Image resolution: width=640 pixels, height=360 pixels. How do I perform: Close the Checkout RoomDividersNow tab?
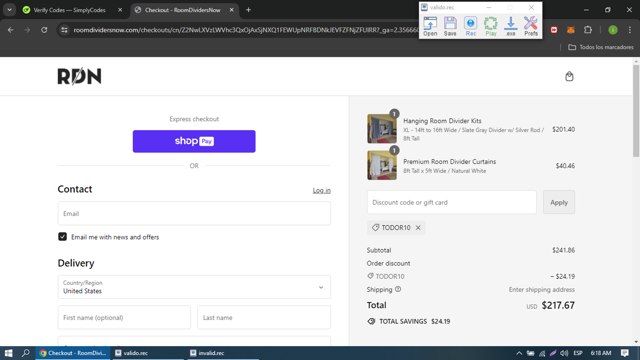[231, 10]
